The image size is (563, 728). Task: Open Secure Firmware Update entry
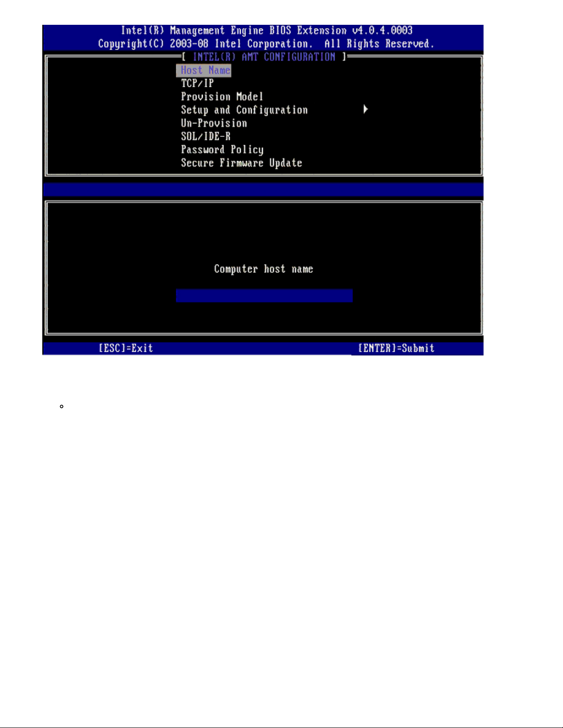pos(241,163)
